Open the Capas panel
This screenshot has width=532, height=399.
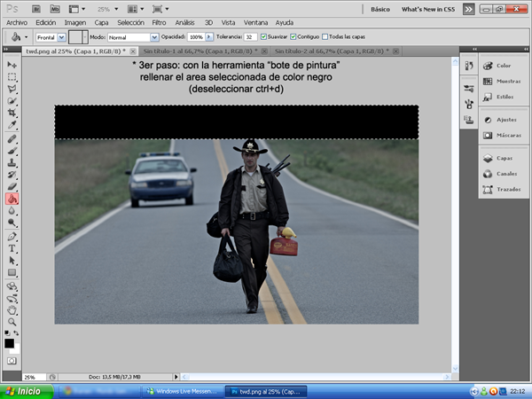[503, 158]
